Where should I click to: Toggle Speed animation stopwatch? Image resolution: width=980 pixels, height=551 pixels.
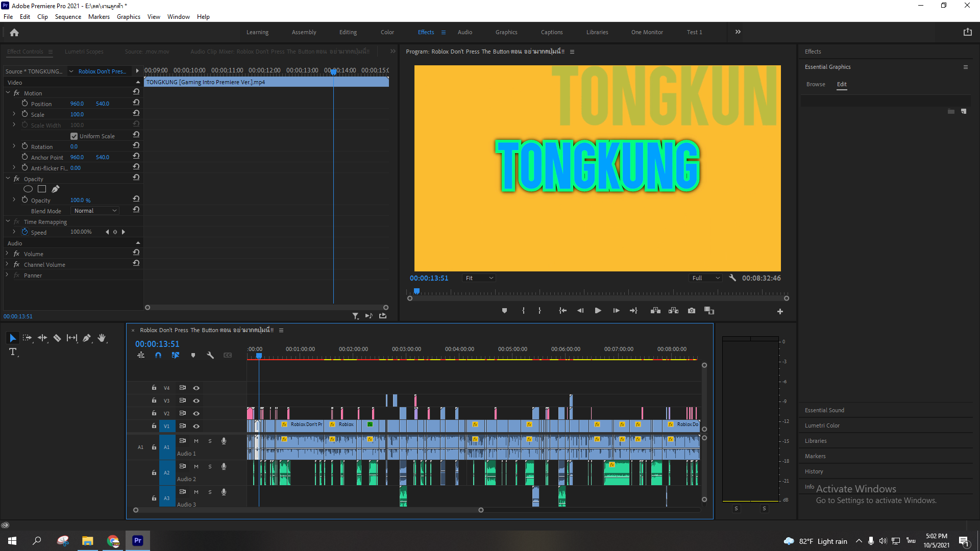[x=24, y=232]
